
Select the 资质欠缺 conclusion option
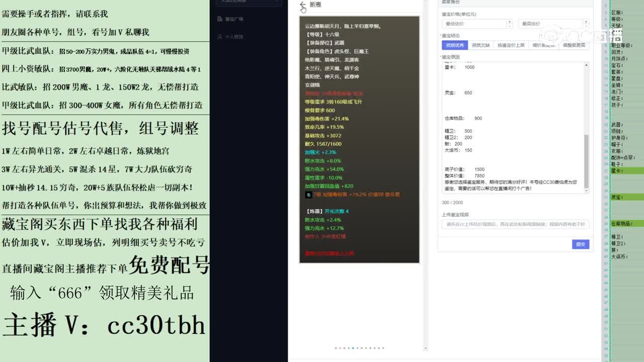(480, 45)
